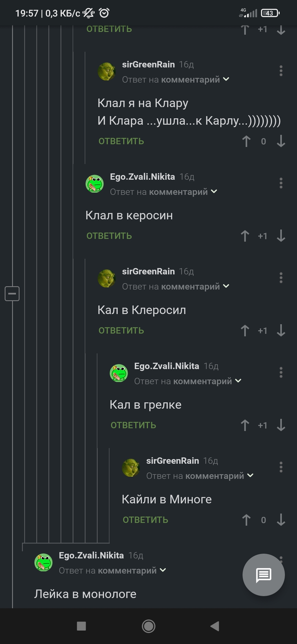
Task: Tap ОТВЕТИТЬ under "Кайли в Миноге"
Action: click(x=145, y=520)
